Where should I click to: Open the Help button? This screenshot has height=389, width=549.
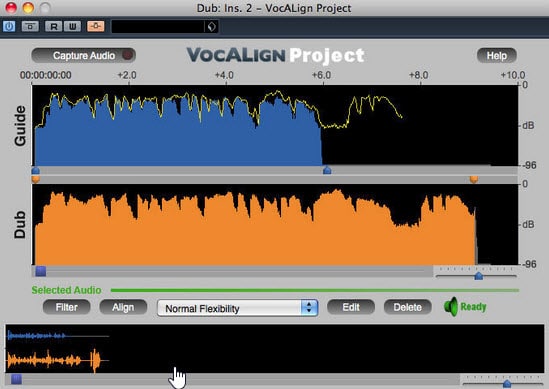pyautogui.click(x=496, y=55)
